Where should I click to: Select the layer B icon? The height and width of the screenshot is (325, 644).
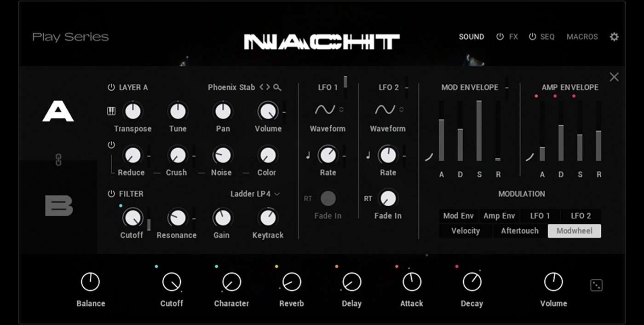point(59,206)
